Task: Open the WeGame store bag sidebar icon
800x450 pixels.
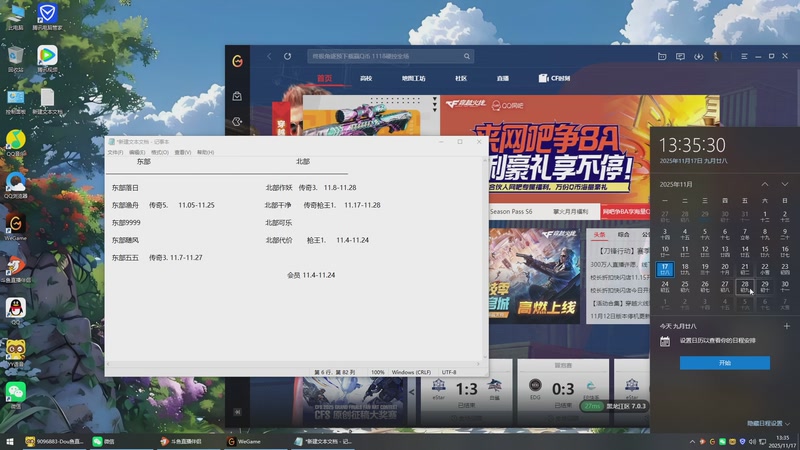Action: coord(237,96)
